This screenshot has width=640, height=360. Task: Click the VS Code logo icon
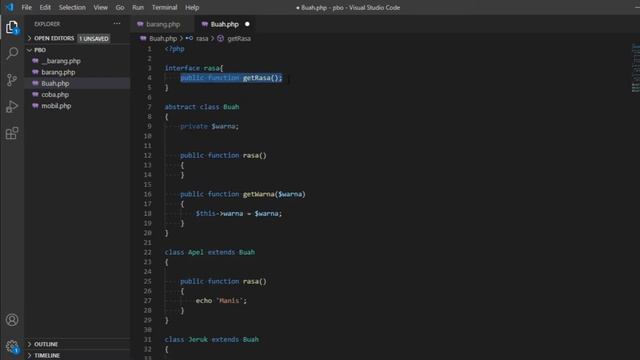(9, 7)
